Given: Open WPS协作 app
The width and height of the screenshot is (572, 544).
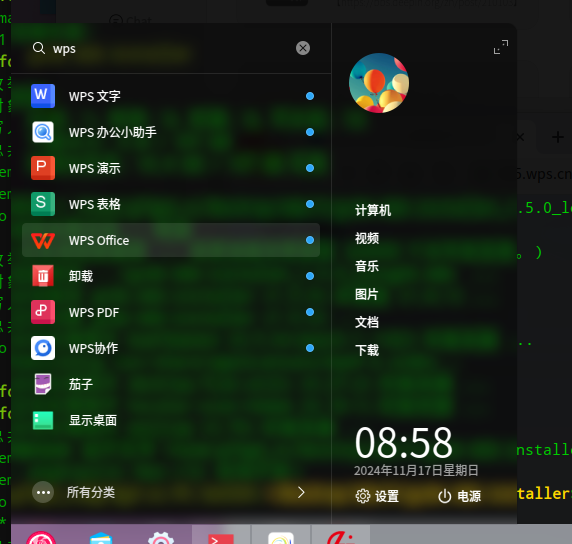Looking at the screenshot, I should (171, 348).
